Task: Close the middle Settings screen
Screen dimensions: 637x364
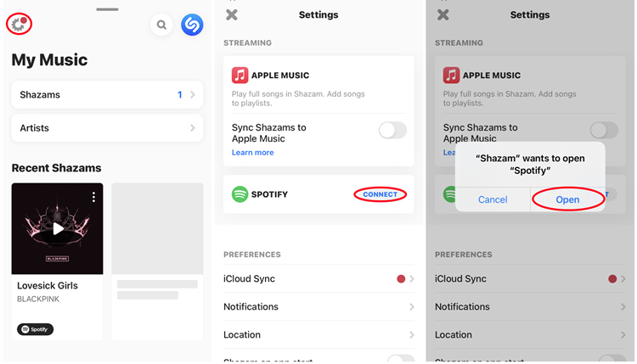Action: 232,15
